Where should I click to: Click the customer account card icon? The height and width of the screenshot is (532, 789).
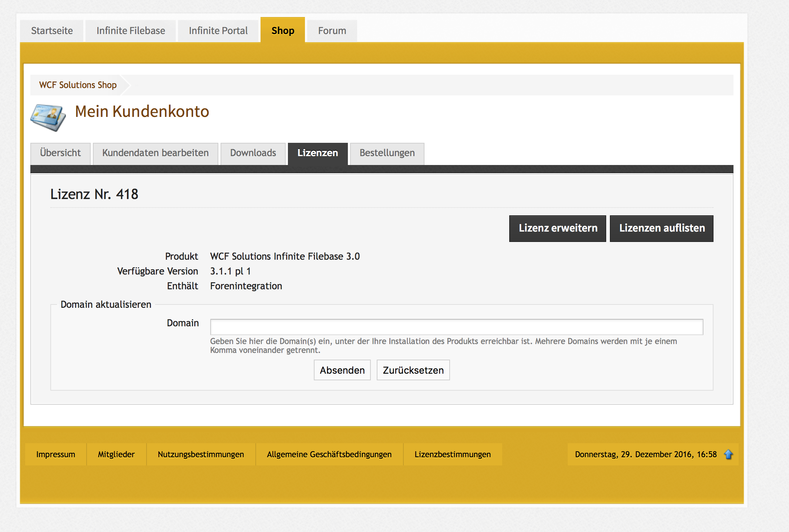[x=48, y=117]
